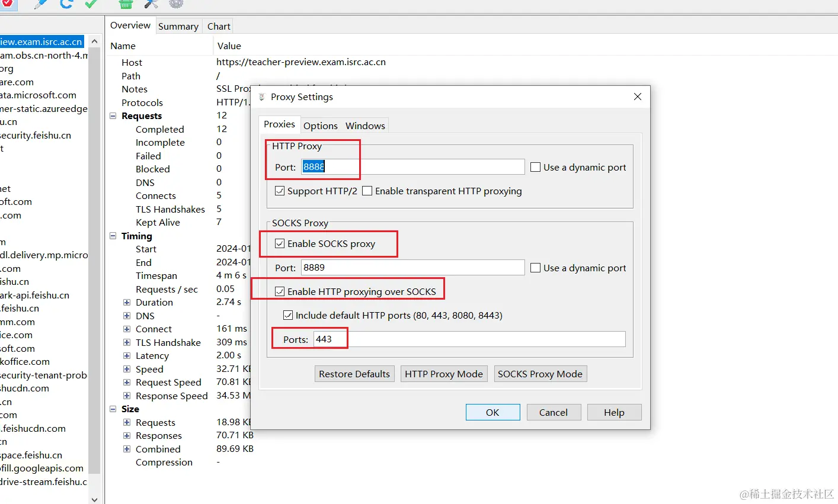Open the Tools wrench icon
Viewport: 838px width, 504px height.
coord(151,4)
